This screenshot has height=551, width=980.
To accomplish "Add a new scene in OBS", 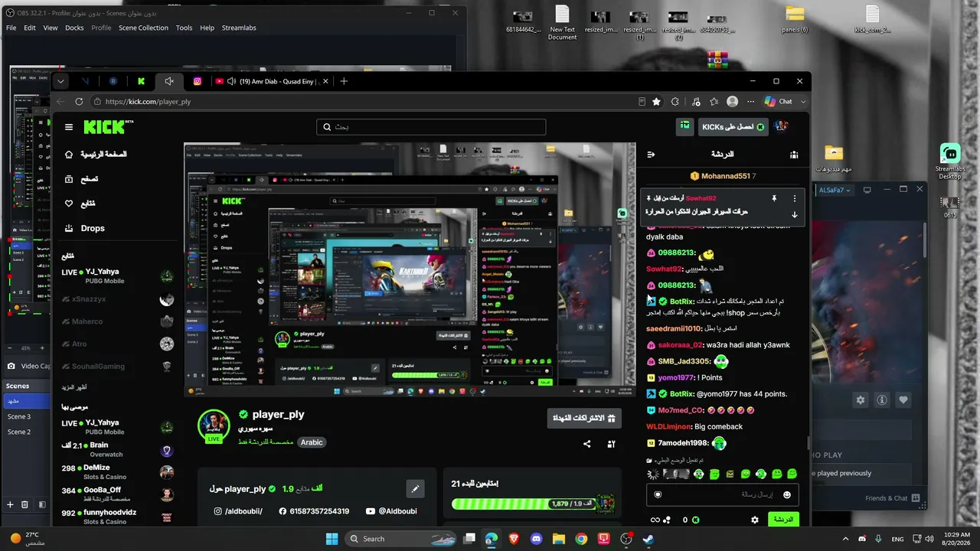I will coord(10,504).
